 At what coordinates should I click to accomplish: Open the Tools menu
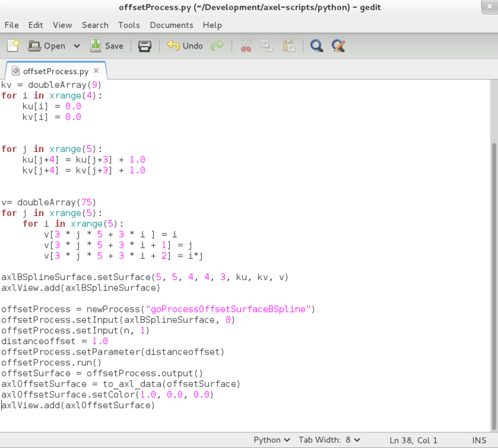click(x=129, y=25)
